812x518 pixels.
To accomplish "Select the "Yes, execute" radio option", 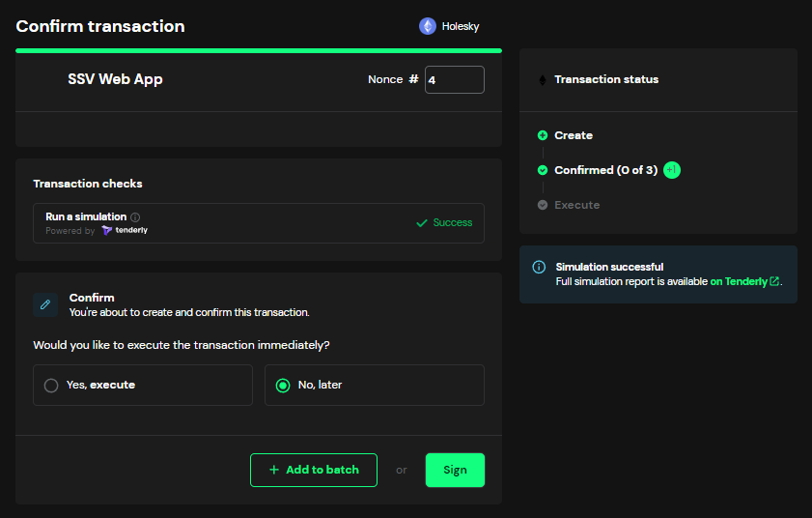I will (51, 385).
